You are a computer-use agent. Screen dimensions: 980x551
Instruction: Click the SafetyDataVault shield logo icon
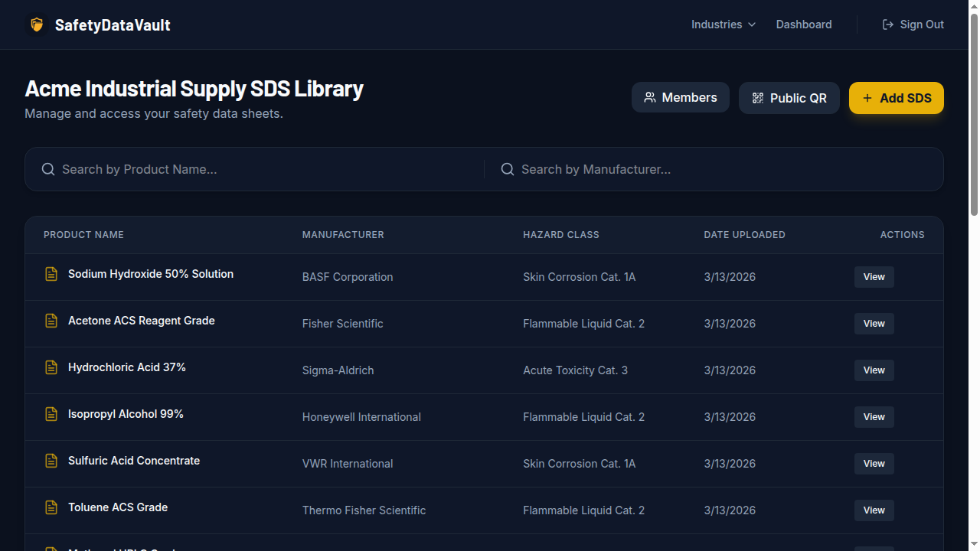(x=36, y=24)
